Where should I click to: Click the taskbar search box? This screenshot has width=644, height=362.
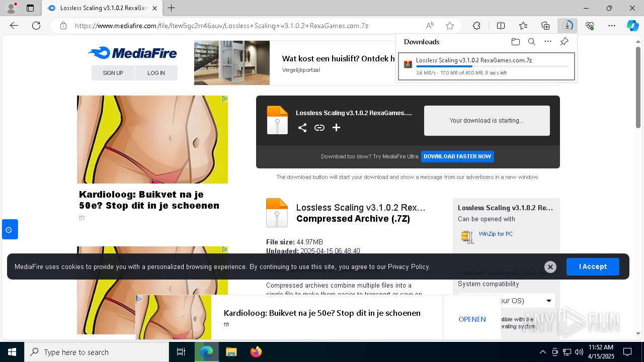coord(97,352)
